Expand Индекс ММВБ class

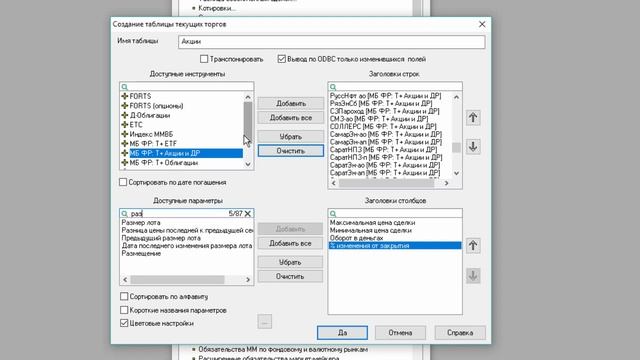point(125,134)
